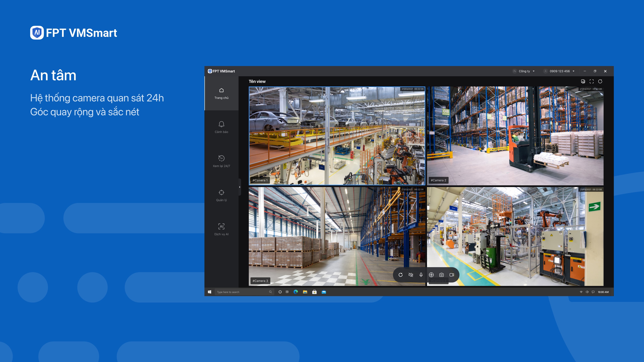Open the Cảnh báo alerts section
This screenshot has height=362, width=644.
(221, 127)
